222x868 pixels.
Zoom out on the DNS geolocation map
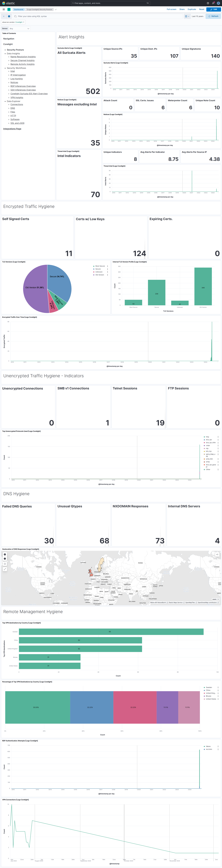5,559
